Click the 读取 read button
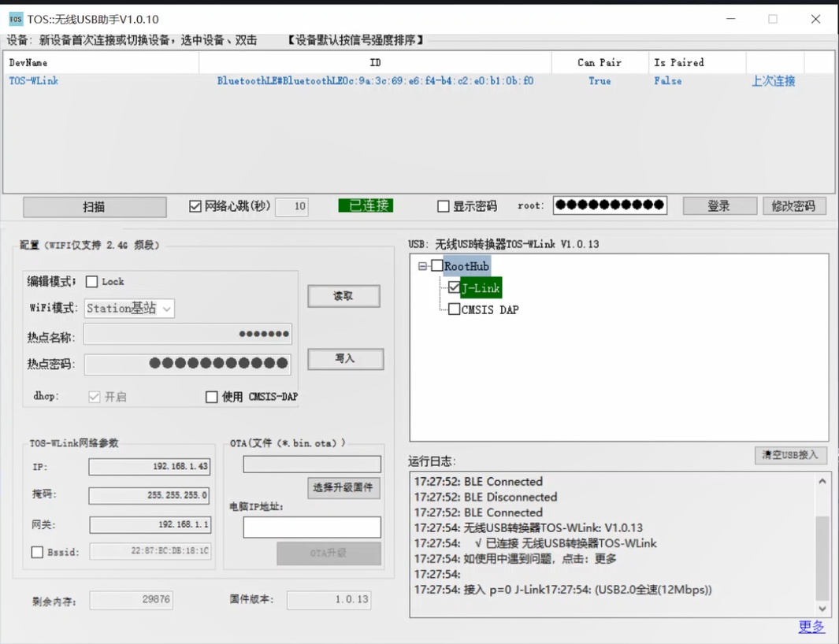This screenshot has height=644, width=839. click(x=344, y=296)
